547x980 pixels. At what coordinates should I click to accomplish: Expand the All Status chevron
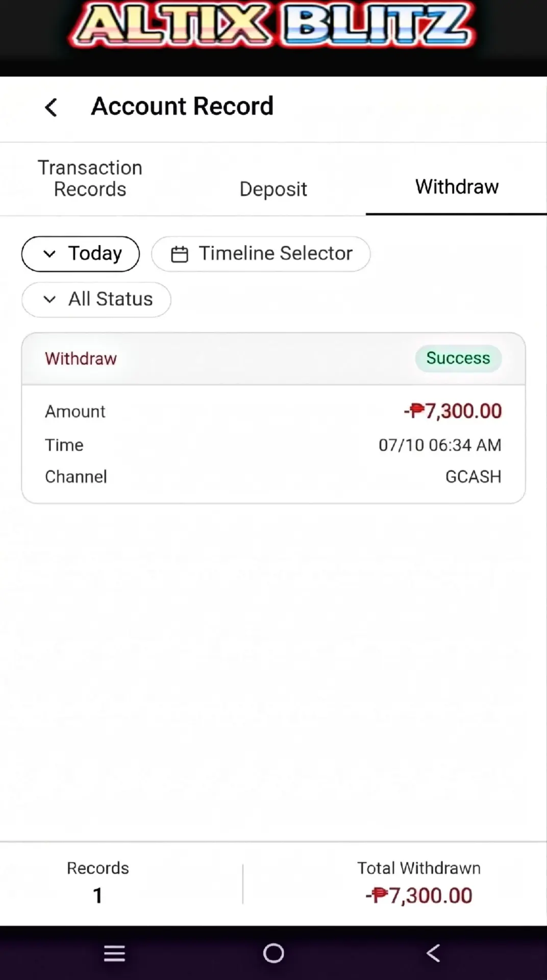coord(49,299)
